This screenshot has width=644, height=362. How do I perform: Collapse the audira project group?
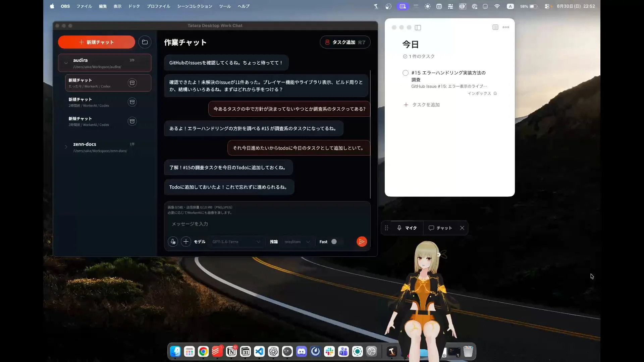point(66,63)
